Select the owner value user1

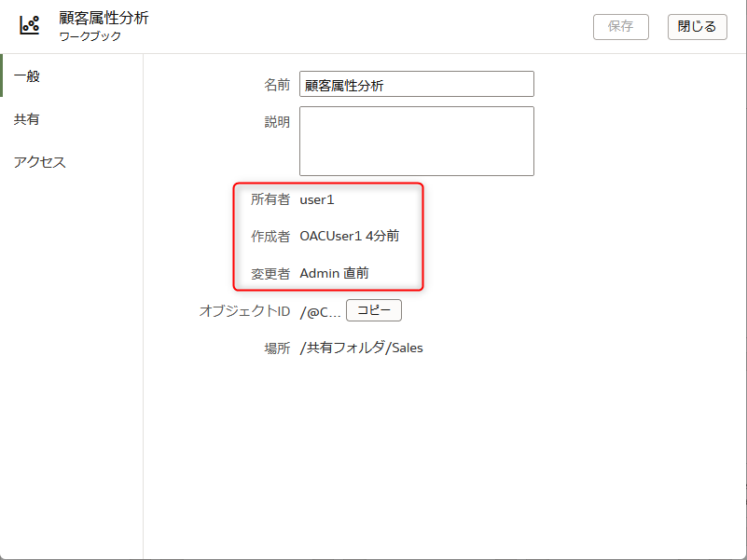point(317,199)
